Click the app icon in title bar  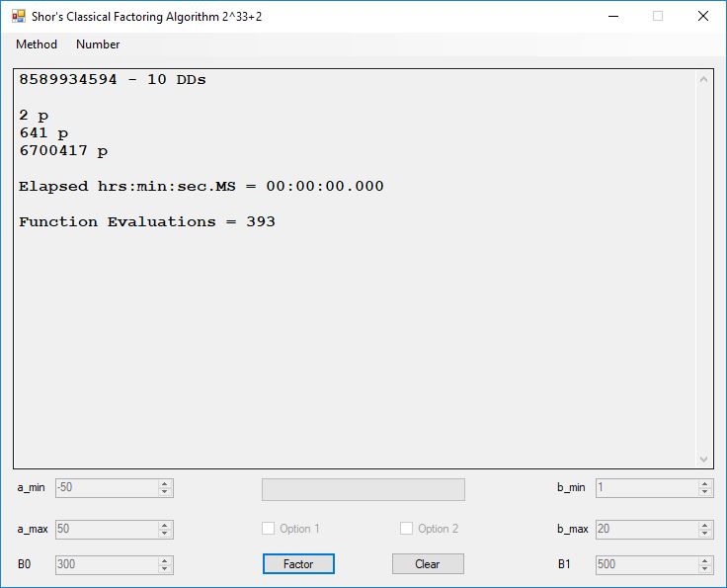(x=18, y=17)
